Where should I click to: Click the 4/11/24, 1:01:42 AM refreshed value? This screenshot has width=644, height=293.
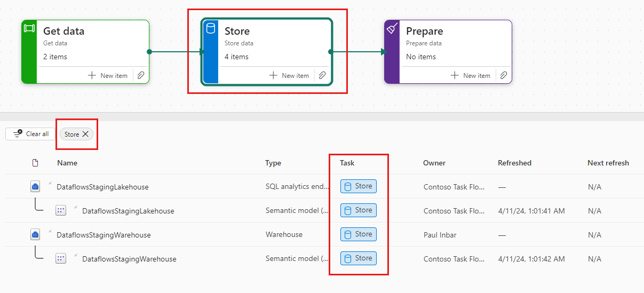pos(531,259)
